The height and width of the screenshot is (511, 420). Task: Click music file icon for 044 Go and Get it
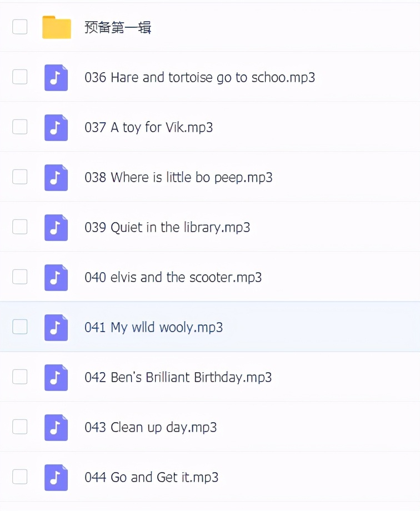pyautogui.click(x=56, y=477)
